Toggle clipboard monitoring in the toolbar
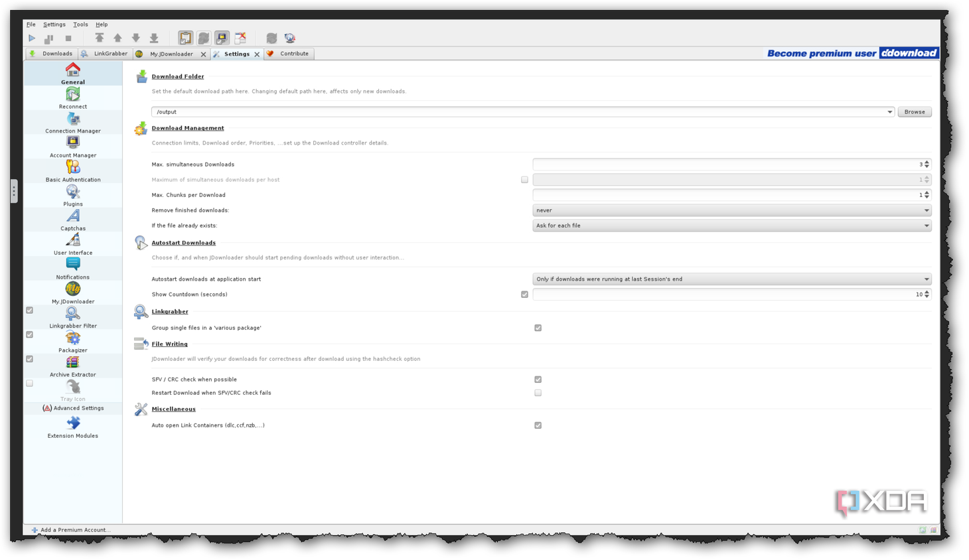Viewport: 969px width, 560px height. (185, 38)
